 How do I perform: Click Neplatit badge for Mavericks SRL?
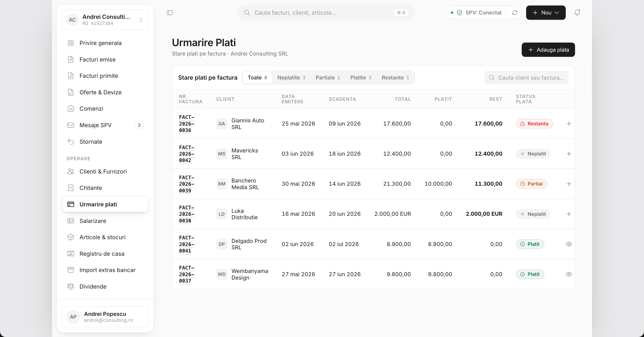(x=533, y=154)
